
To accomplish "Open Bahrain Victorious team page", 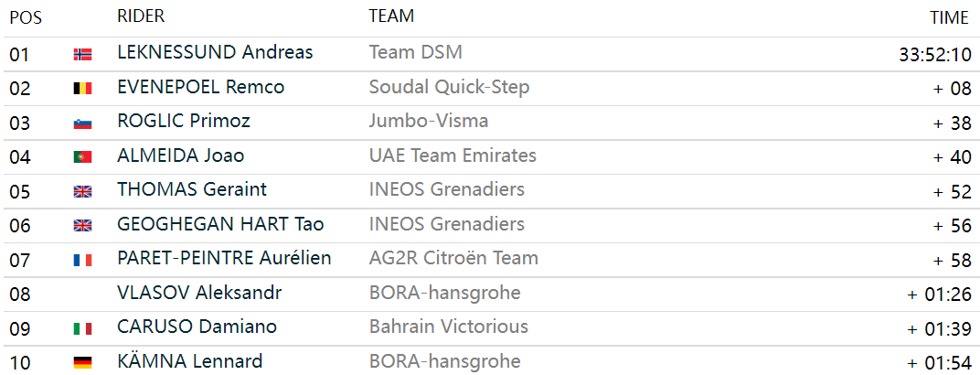I will [x=449, y=327].
